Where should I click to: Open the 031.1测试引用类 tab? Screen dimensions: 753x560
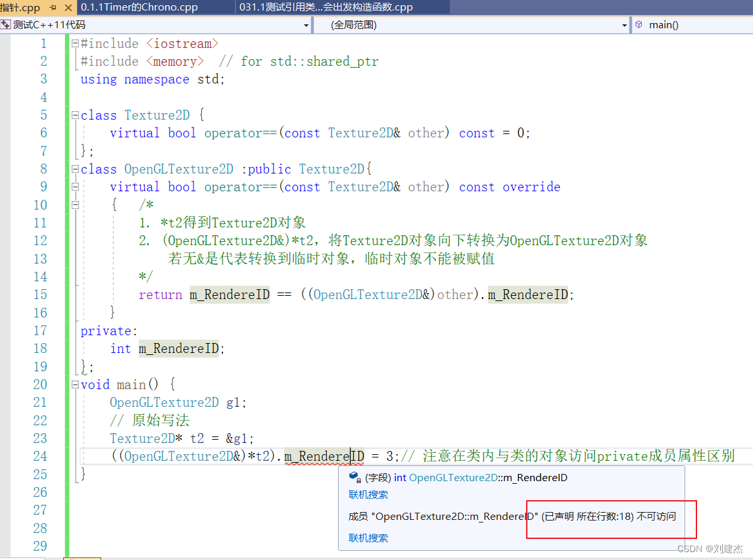click(x=326, y=7)
